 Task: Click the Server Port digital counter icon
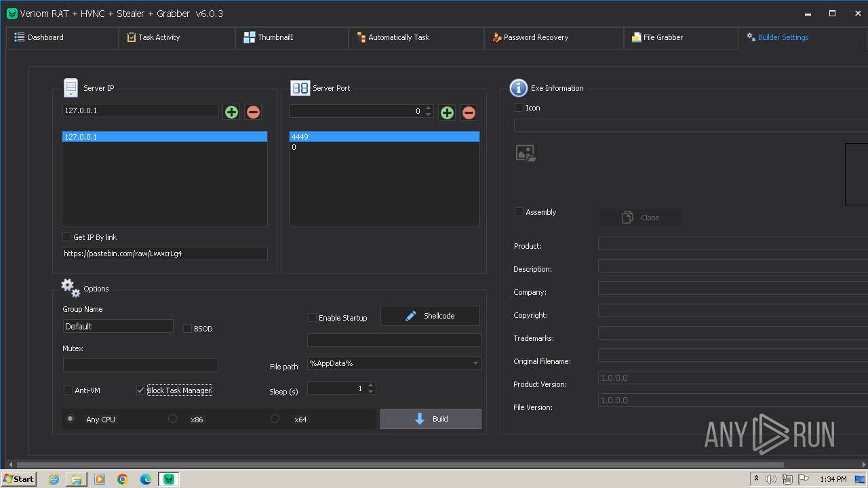pyautogui.click(x=300, y=88)
